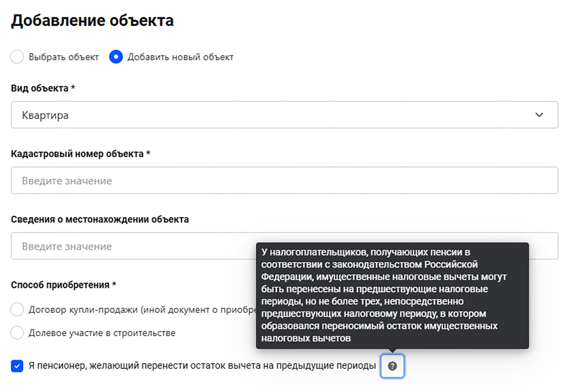This screenshot has width=570, height=392.
Task: Select the Добавить новый объект radio button
Action: point(116,57)
